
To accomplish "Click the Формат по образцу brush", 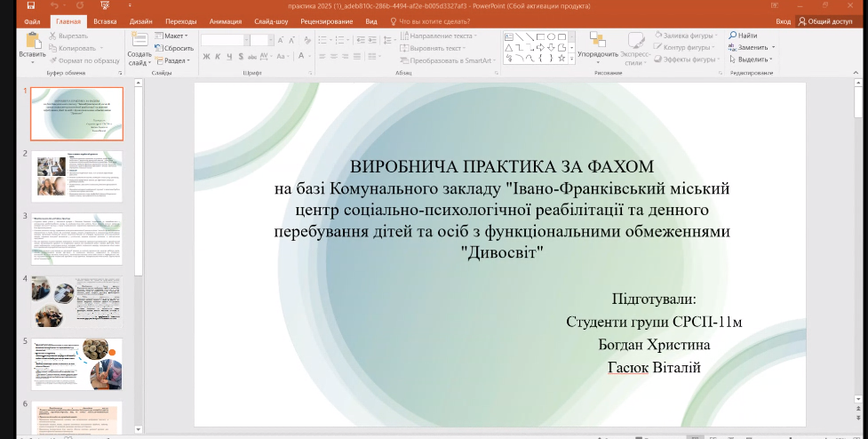I will [x=84, y=60].
